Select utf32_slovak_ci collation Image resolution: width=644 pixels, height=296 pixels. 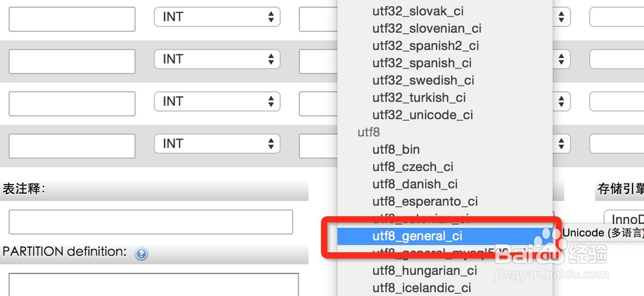tap(418, 11)
